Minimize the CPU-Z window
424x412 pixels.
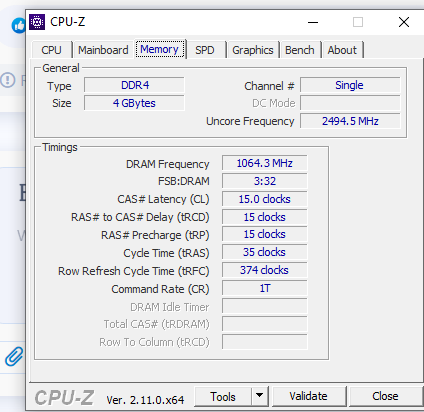pos(313,22)
